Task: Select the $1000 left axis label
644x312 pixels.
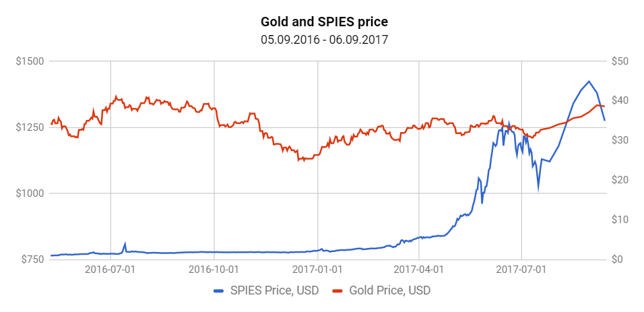Action: 30,193
